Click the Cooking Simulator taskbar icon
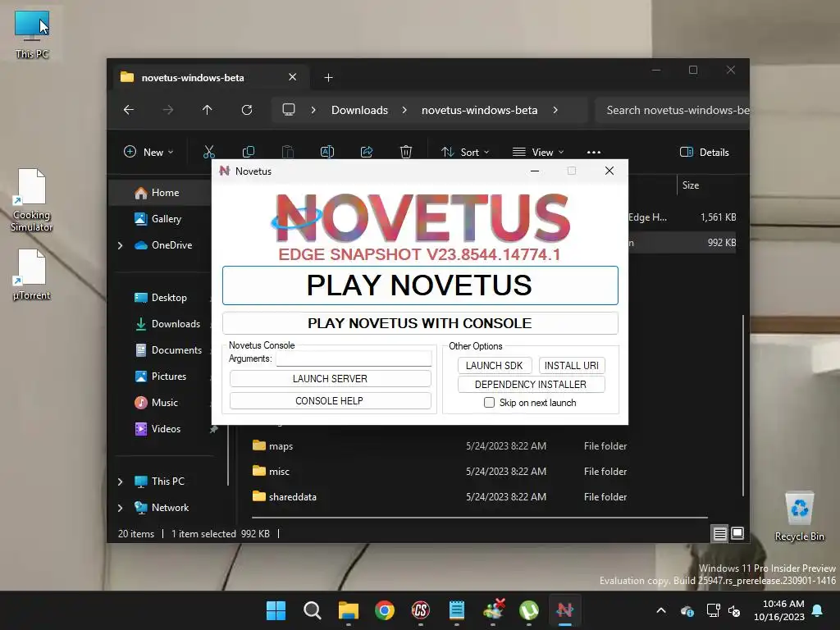This screenshot has width=840, height=630. pos(421,610)
